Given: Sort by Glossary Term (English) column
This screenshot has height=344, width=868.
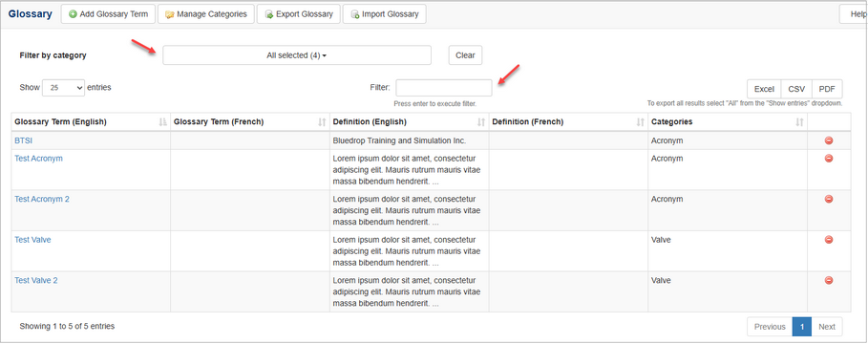Looking at the screenshot, I should click(x=90, y=122).
